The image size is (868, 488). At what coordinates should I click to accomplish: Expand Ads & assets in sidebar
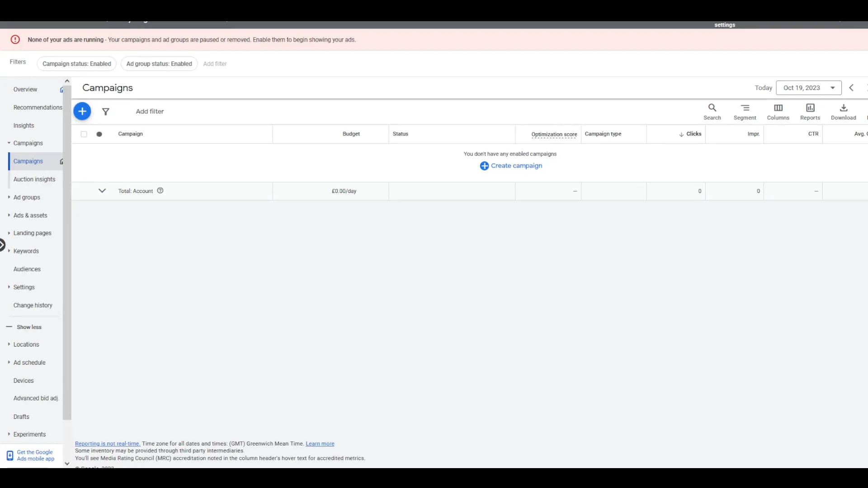[9, 216]
